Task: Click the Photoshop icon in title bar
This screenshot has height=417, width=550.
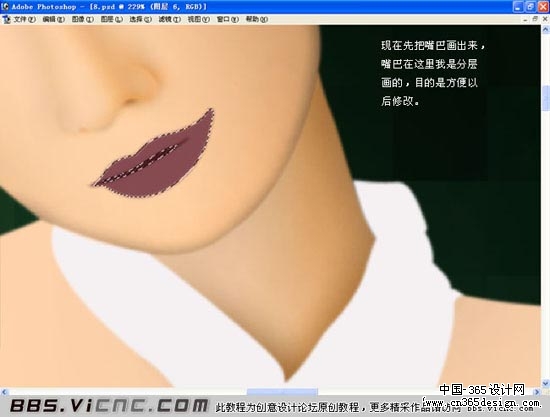Action: tap(5, 6)
